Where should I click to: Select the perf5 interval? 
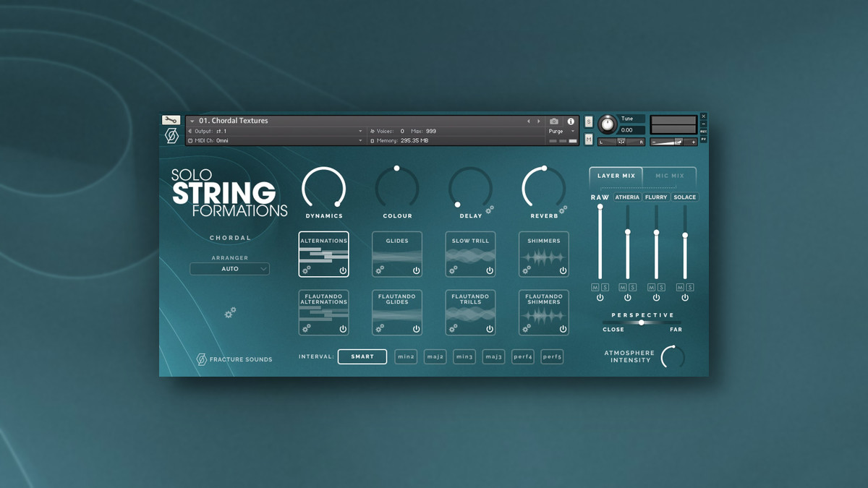552,356
